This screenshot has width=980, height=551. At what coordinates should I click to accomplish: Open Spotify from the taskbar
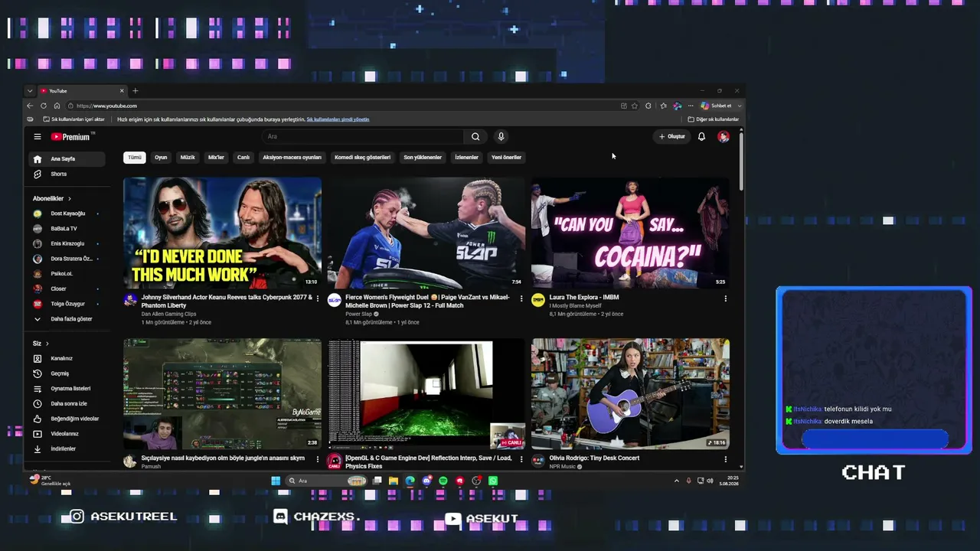pos(443,481)
